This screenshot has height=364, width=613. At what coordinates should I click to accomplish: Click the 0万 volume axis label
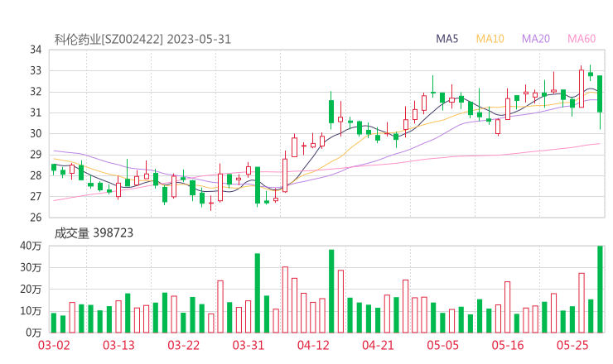[34, 333]
